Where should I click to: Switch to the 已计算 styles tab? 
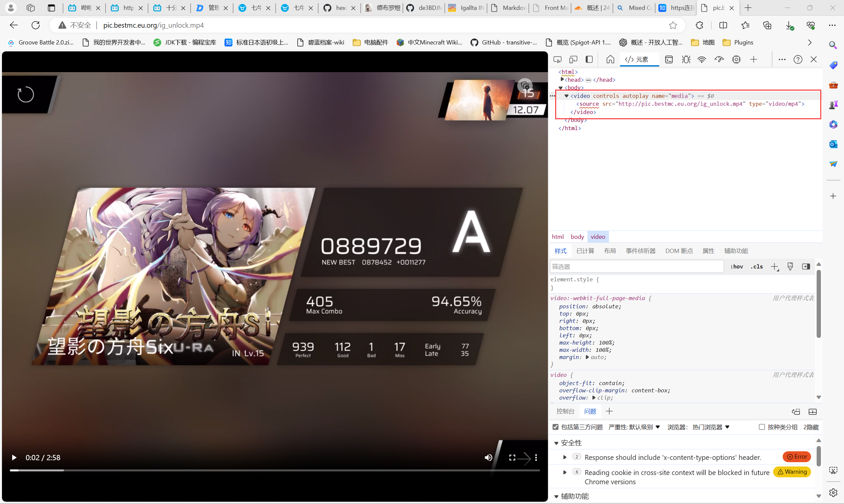pyautogui.click(x=585, y=251)
